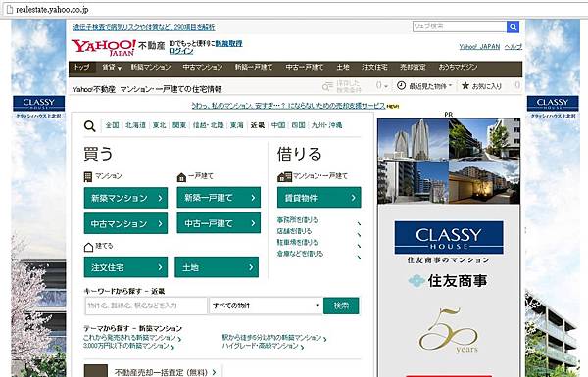Select the おうちマガジン navigation tab
The image size is (588, 377).
(x=458, y=68)
